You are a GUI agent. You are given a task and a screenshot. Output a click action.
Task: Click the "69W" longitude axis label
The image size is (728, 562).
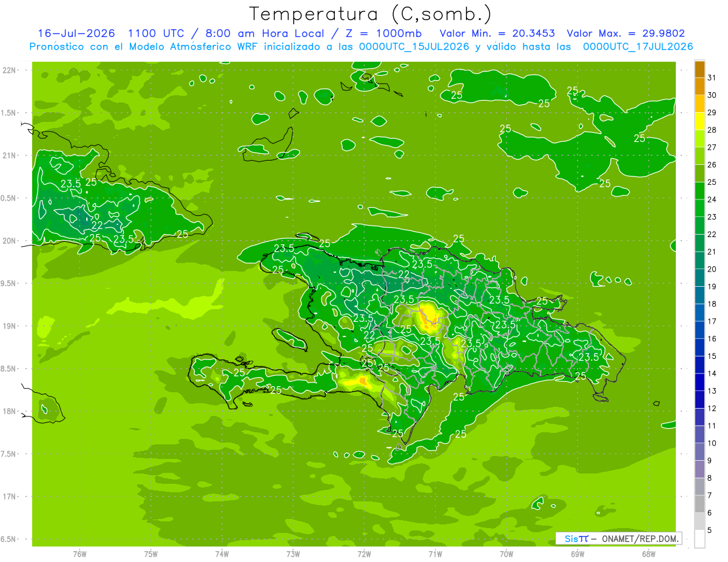[x=578, y=554]
